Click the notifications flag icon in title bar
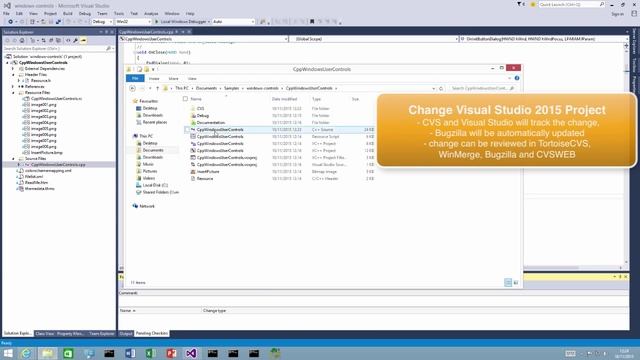Image resolution: width=640 pixels, height=360 pixels. pyautogui.click(x=520, y=4)
